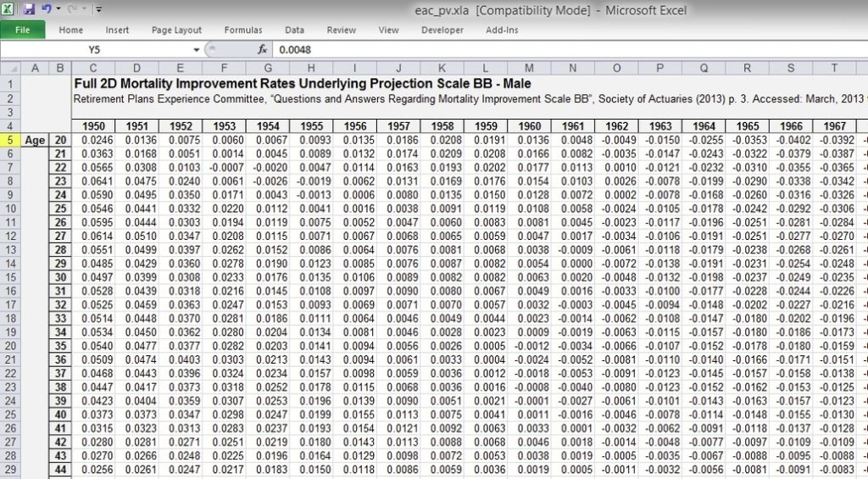Expand the Name Box dropdown arrow

coord(196,50)
